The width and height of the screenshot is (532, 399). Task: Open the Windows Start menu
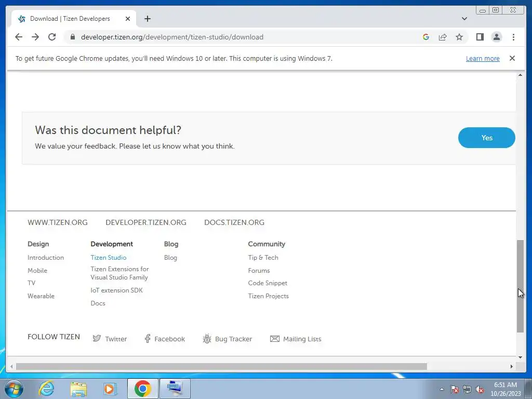[14, 389]
